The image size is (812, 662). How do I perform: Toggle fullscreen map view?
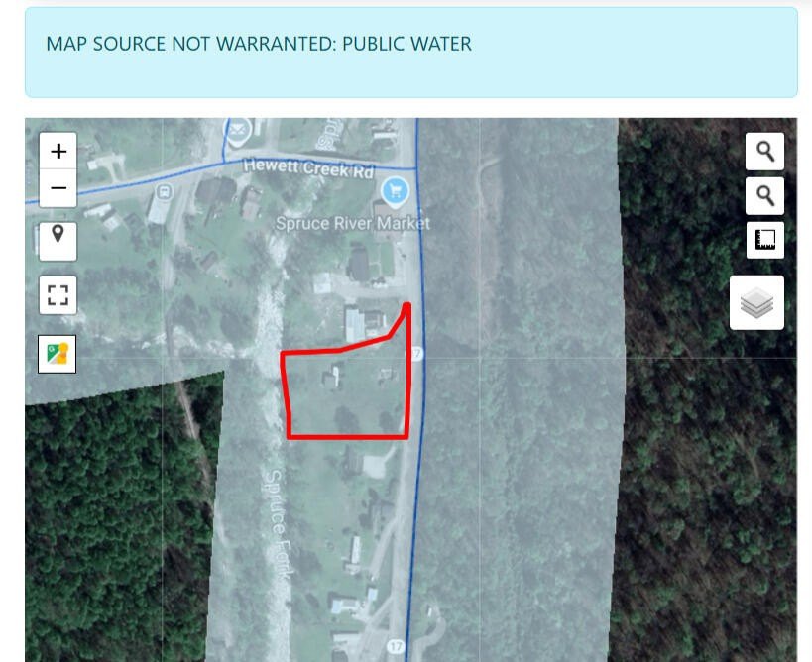[x=58, y=295]
